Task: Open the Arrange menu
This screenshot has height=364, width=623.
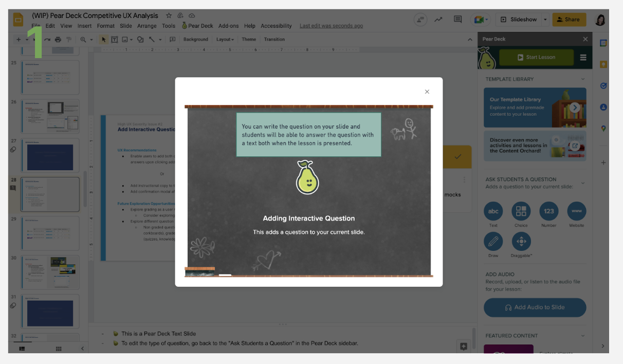Action: [x=147, y=26]
